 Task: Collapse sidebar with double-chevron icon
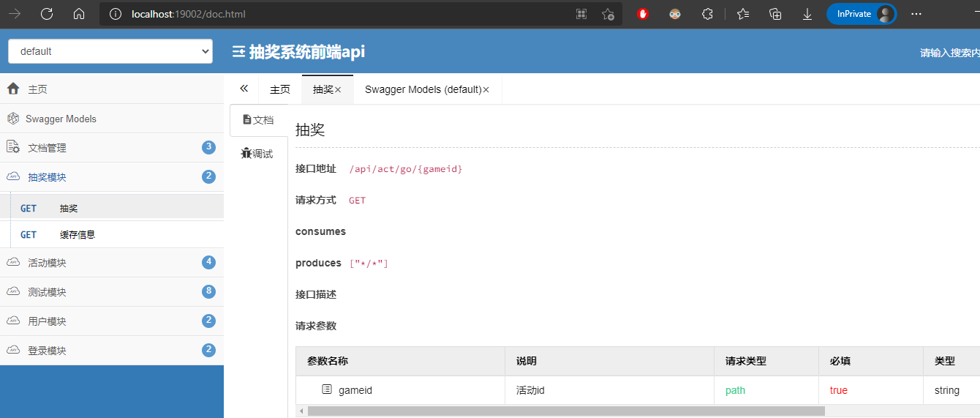pyautogui.click(x=244, y=89)
